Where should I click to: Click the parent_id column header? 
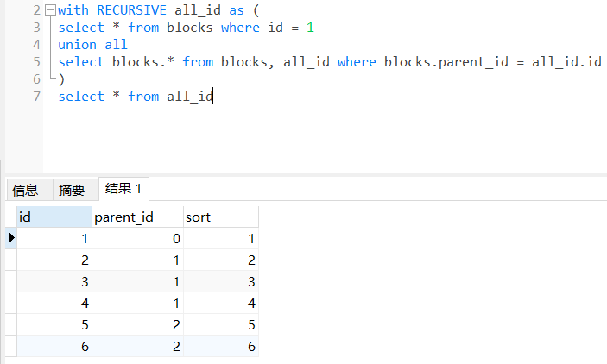pos(137,217)
